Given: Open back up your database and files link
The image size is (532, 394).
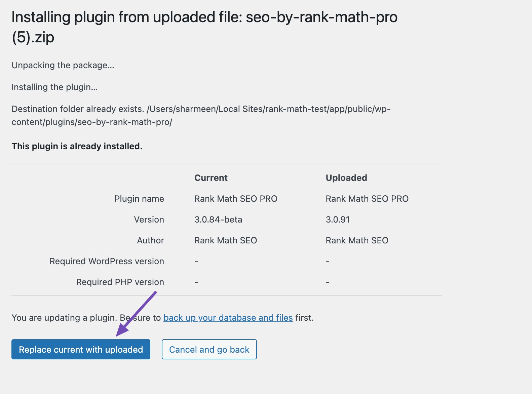Looking at the screenshot, I should pos(228,318).
